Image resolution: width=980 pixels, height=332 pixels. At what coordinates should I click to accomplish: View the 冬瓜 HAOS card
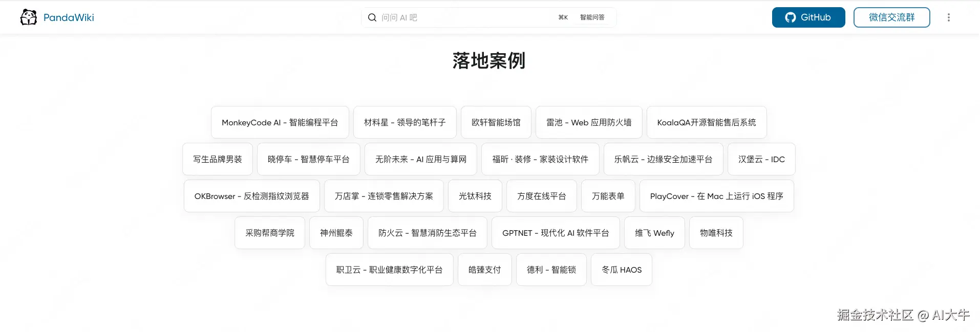pyautogui.click(x=622, y=270)
